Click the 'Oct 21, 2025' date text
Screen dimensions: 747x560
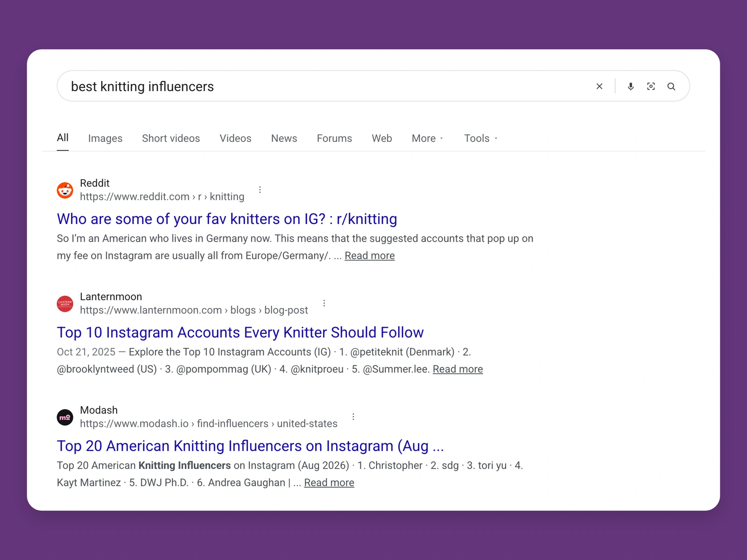(86, 352)
